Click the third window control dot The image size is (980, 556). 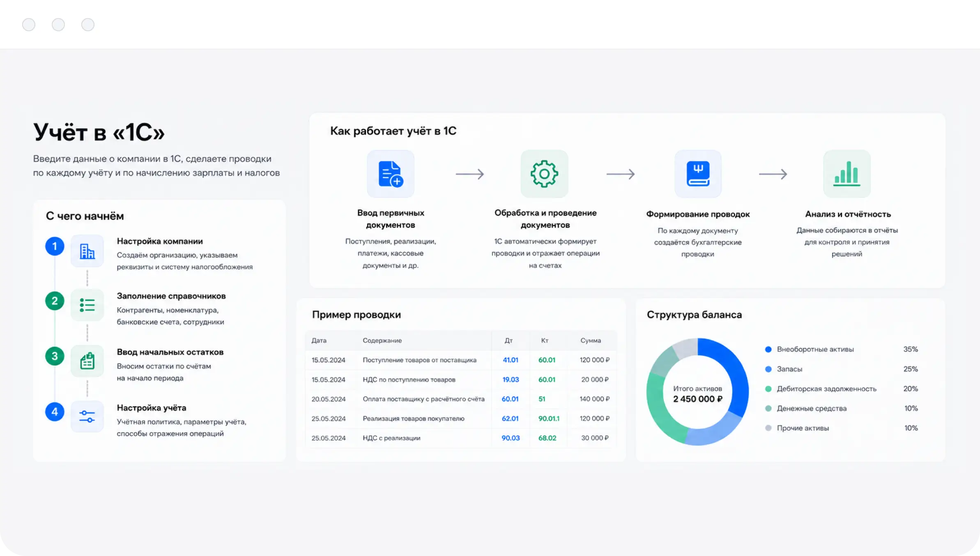88,25
